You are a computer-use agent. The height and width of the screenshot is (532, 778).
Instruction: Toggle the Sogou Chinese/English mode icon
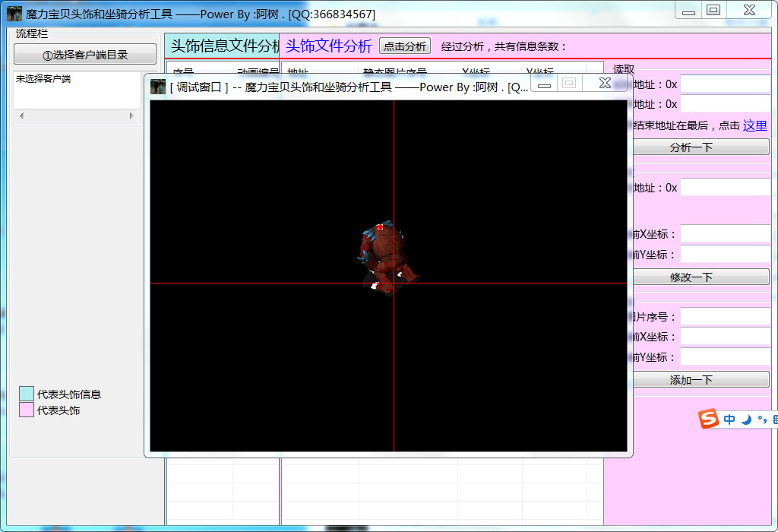729,420
